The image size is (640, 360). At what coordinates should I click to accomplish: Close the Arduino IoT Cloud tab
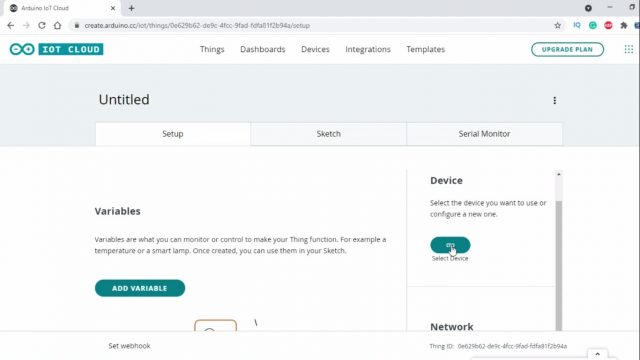(x=113, y=8)
